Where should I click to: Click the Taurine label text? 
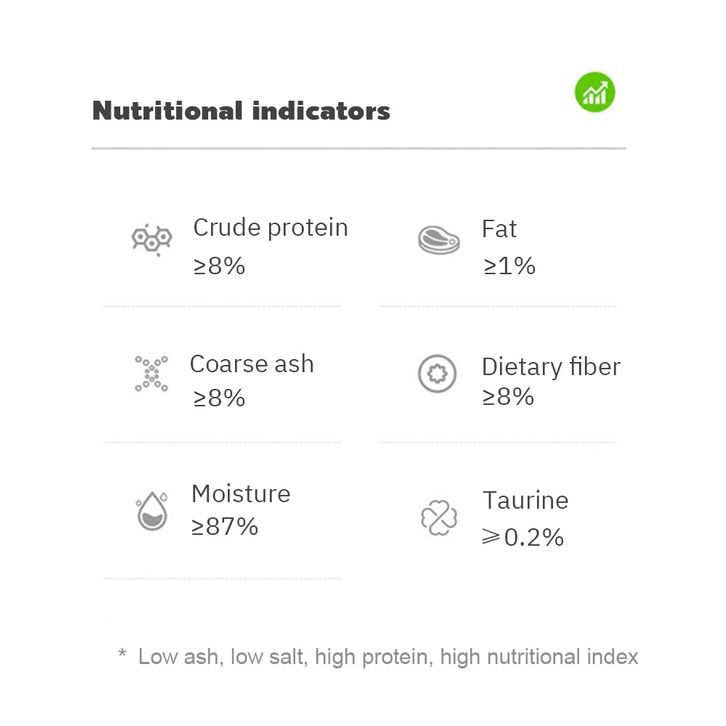pyautogui.click(x=525, y=500)
